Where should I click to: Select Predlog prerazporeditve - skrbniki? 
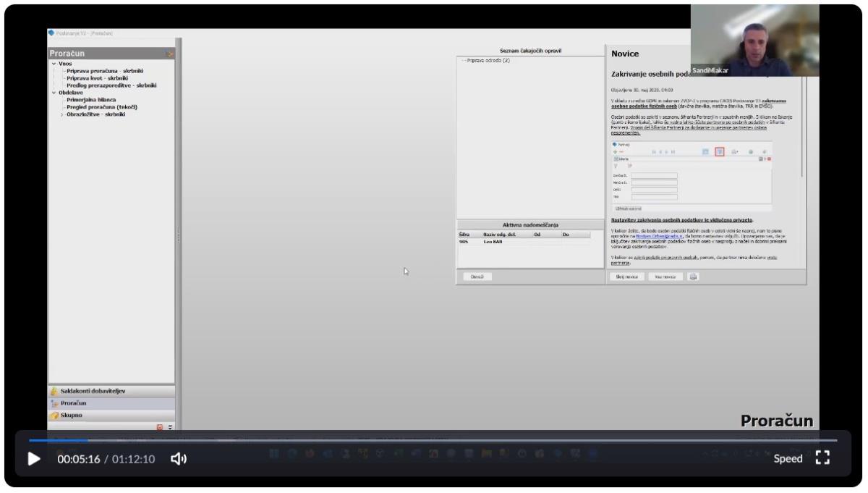click(111, 85)
